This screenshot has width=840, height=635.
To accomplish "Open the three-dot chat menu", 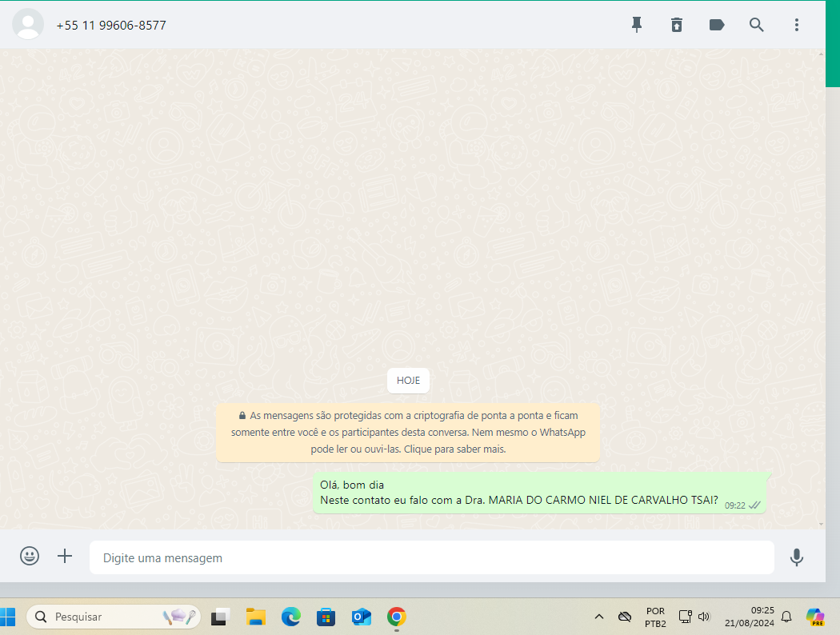I will 797,25.
